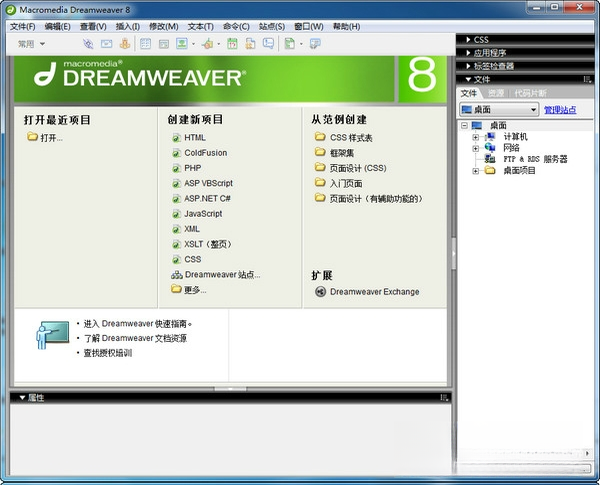The height and width of the screenshot is (485, 600).
Task: Collapse the 文件 panel group
Action: point(468,79)
